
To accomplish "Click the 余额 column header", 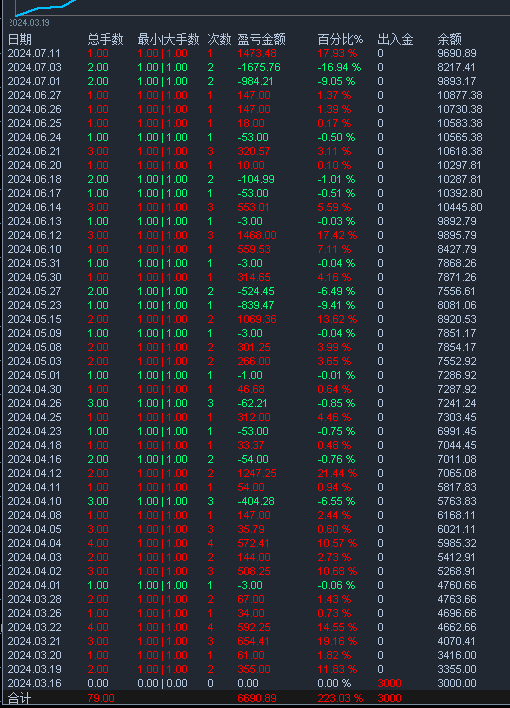I will (449, 39).
